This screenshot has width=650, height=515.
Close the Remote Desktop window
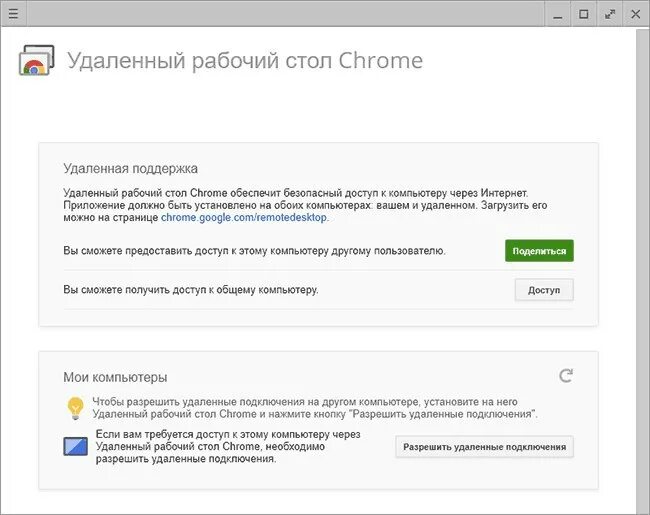click(635, 14)
